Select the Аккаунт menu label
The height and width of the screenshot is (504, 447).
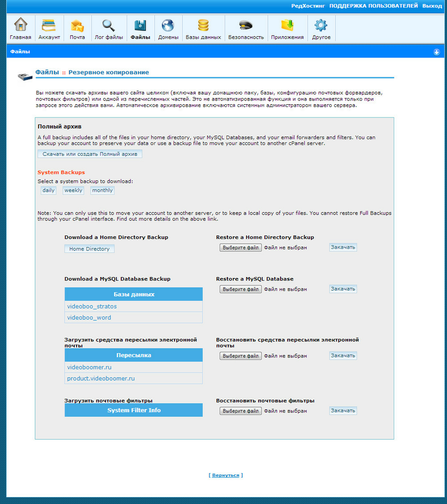point(49,37)
